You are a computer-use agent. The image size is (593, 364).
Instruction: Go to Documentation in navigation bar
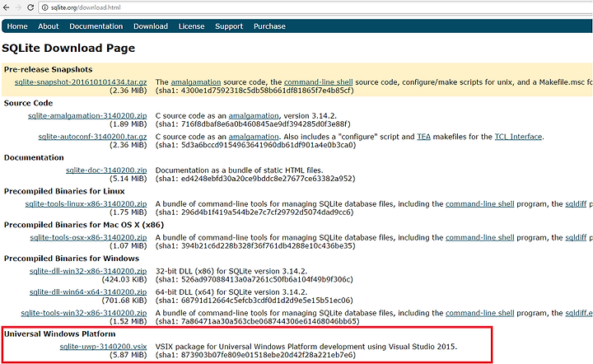click(x=96, y=26)
